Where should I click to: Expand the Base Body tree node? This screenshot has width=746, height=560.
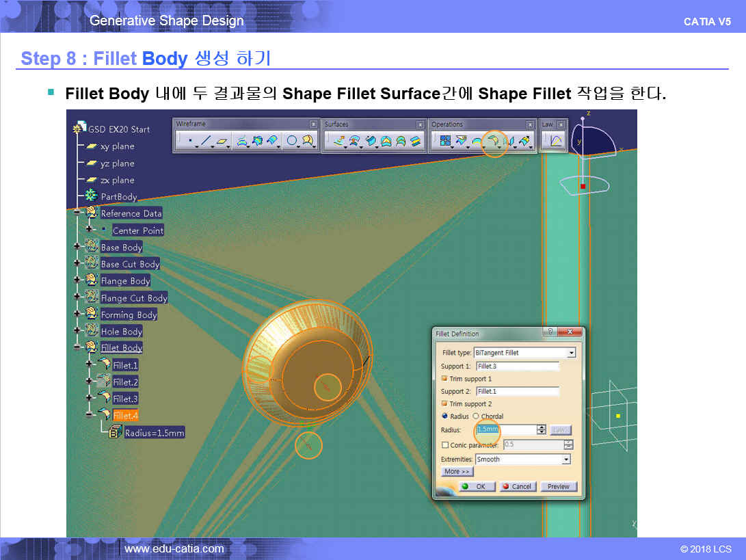[77, 247]
